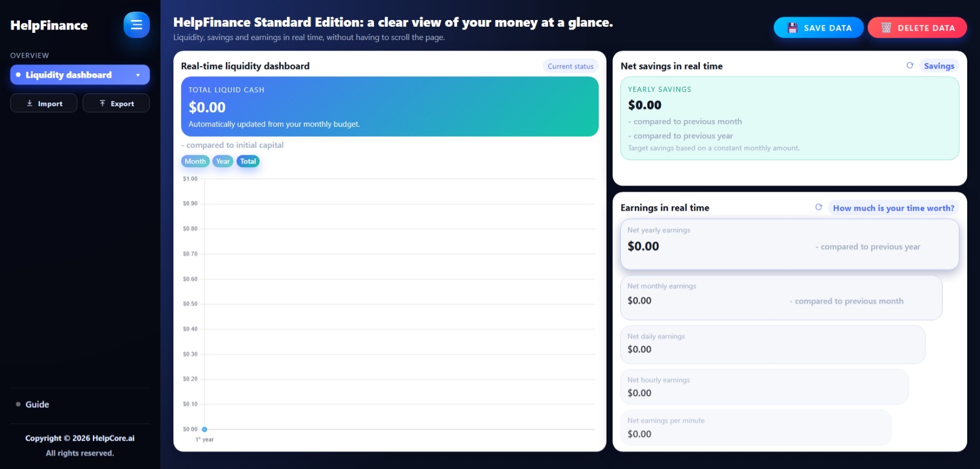Image resolution: width=980 pixels, height=469 pixels.
Task: Open How much is your time worth?
Action: coord(893,208)
